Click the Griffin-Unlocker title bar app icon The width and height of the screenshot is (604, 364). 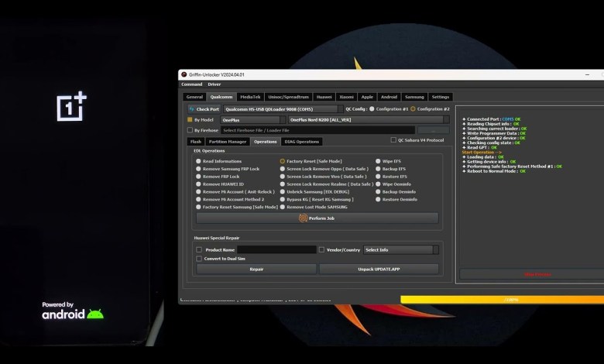184,74
